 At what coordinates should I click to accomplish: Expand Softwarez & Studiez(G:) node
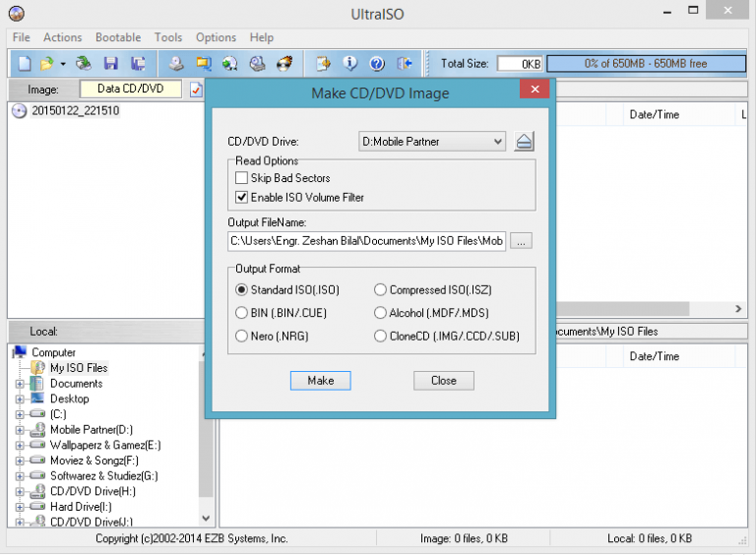click(x=20, y=476)
